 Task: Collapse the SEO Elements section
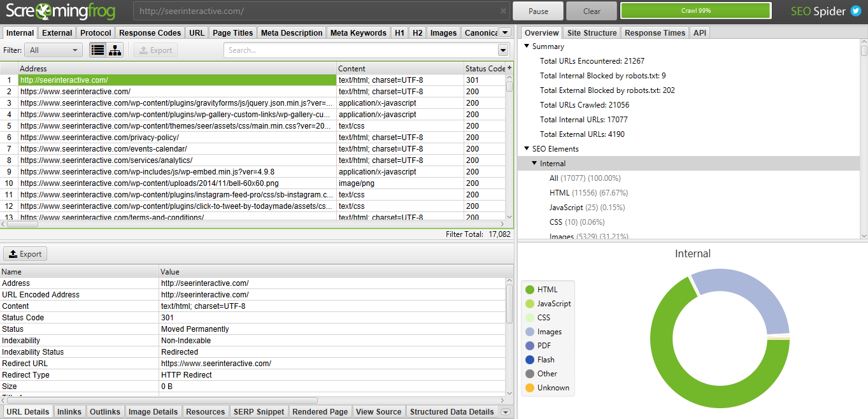tap(527, 149)
